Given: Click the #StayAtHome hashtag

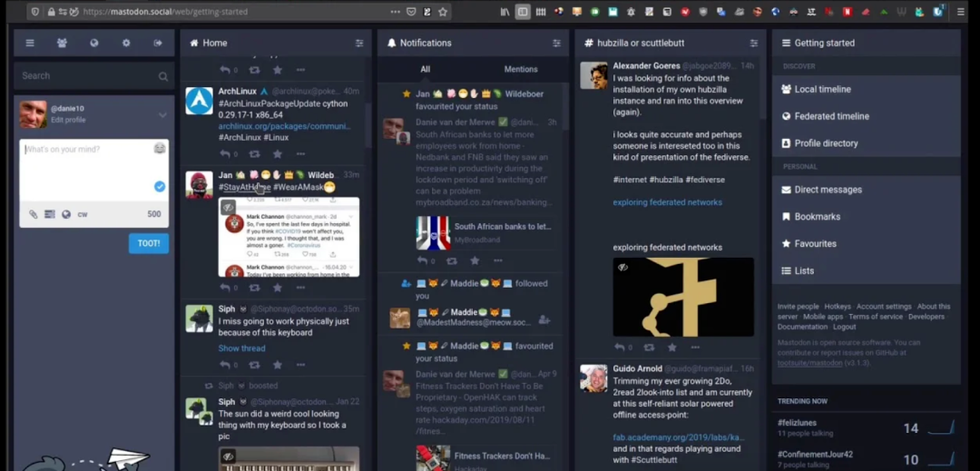Looking at the screenshot, I should coord(244,187).
